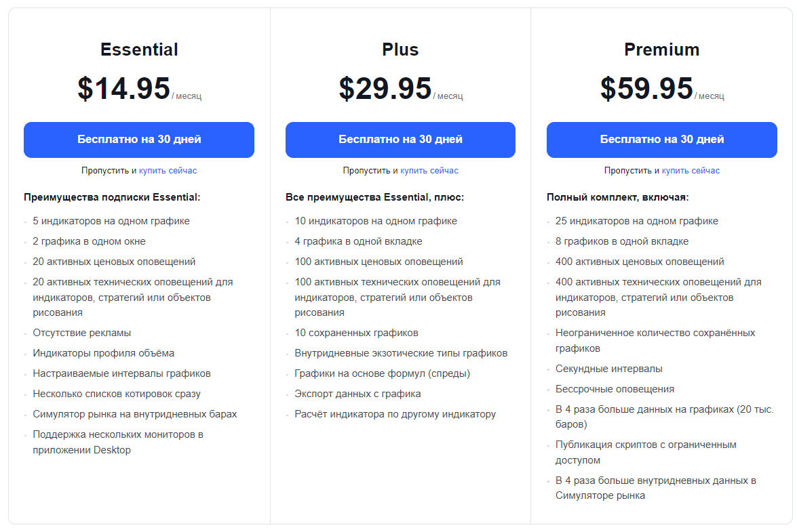797x532 pixels.
Task: Click 'купить сейчас' link under Premium
Action: point(691,171)
